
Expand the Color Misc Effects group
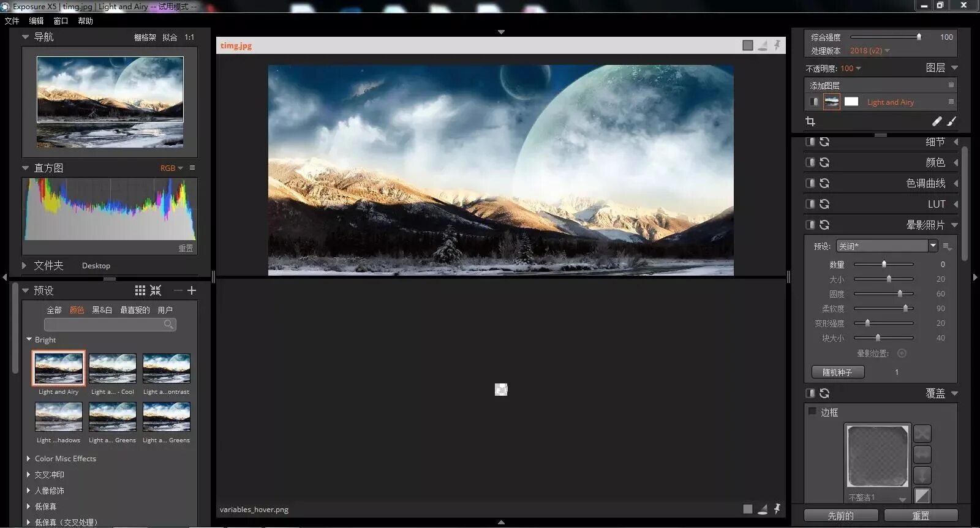29,458
